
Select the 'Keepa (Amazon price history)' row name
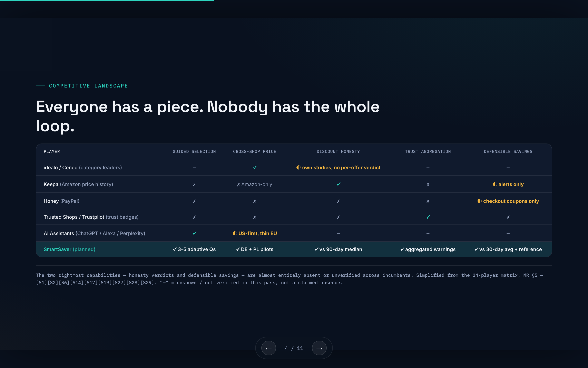click(x=78, y=184)
